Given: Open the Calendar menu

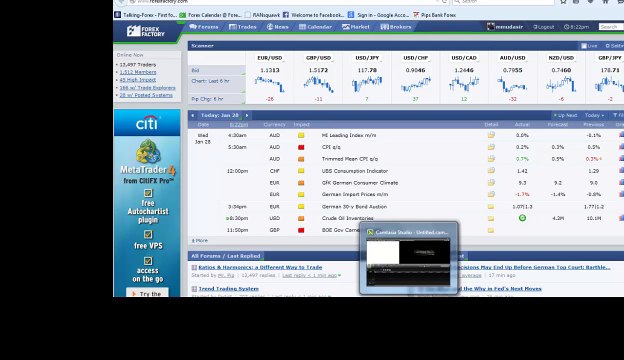Looking at the screenshot, I should coord(315,27).
